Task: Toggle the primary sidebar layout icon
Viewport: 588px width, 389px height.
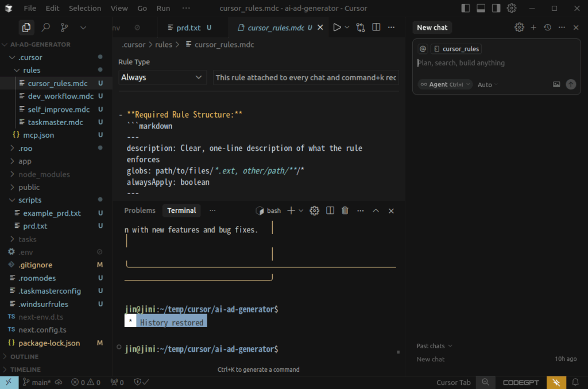Action: point(465,8)
